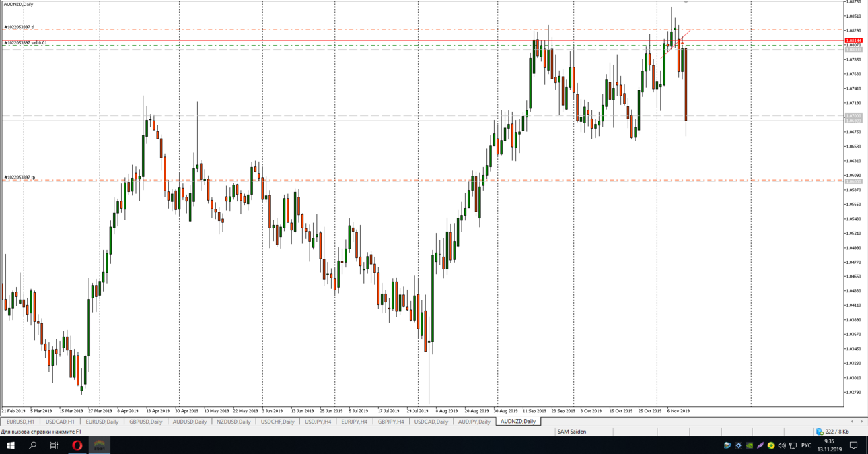Select the NZDUSD,Daily chart tab
Image resolution: width=868 pixels, height=454 pixels.
pos(233,422)
